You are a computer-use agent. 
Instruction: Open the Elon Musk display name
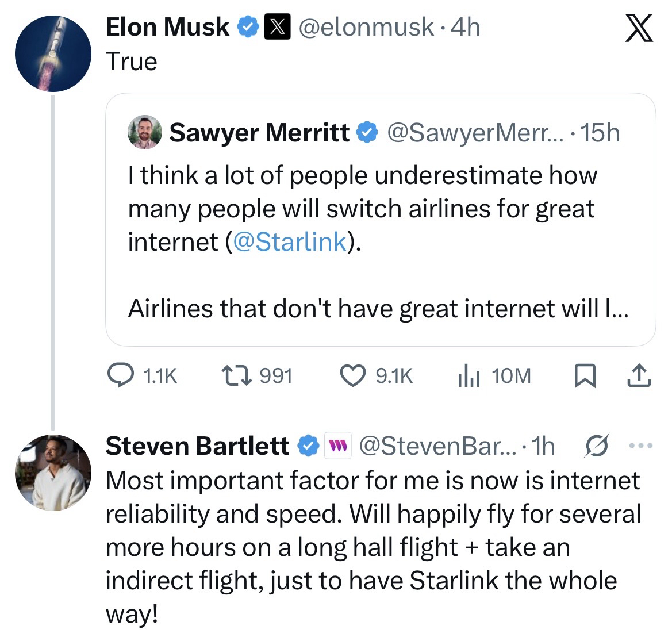pos(167,27)
